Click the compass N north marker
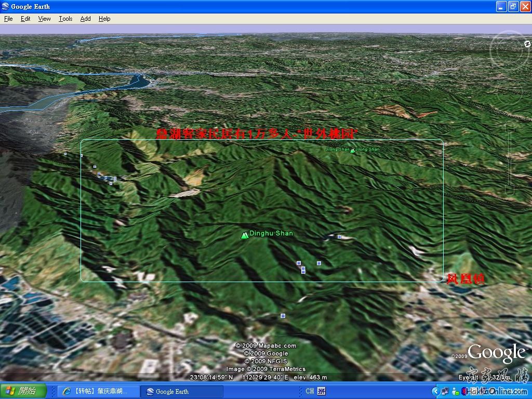 (527, 44)
